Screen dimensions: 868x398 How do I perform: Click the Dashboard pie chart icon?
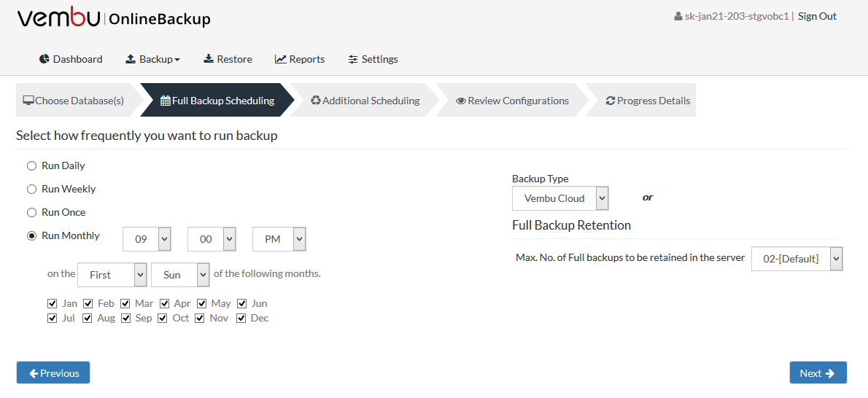tap(44, 59)
